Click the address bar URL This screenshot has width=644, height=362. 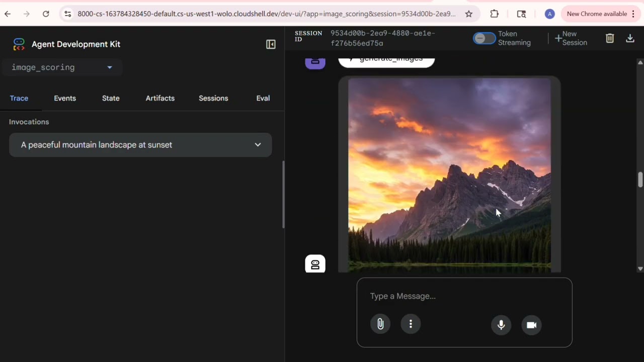point(267,14)
